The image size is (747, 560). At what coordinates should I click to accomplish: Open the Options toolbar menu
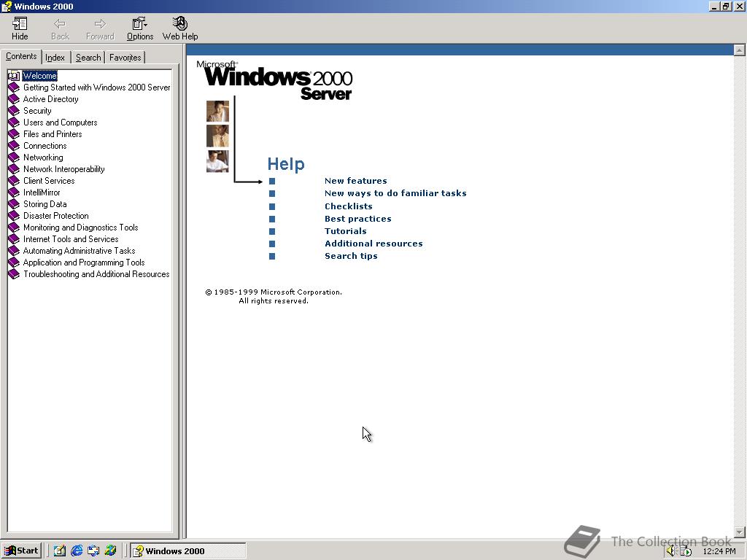(x=139, y=28)
